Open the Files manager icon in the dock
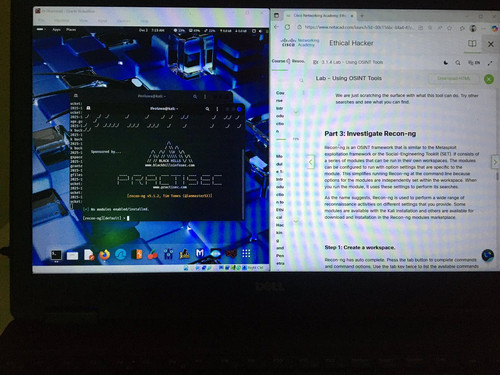This screenshot has width=500, height=375. [x=72, y=255]
